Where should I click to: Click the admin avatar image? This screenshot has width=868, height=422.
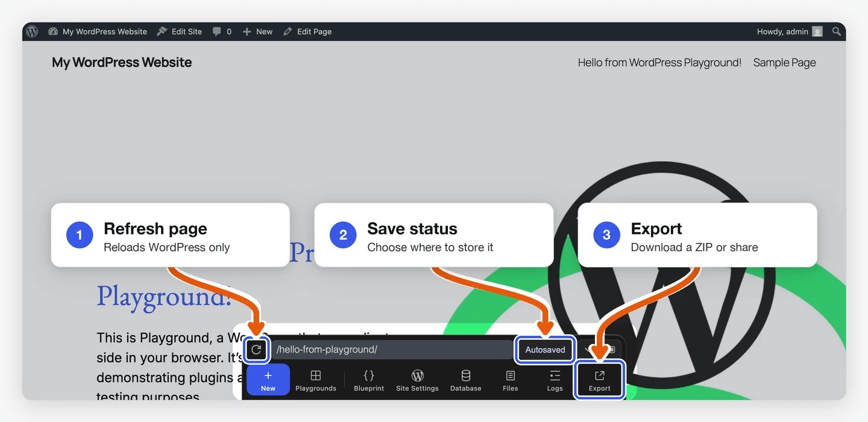[817, 31]
